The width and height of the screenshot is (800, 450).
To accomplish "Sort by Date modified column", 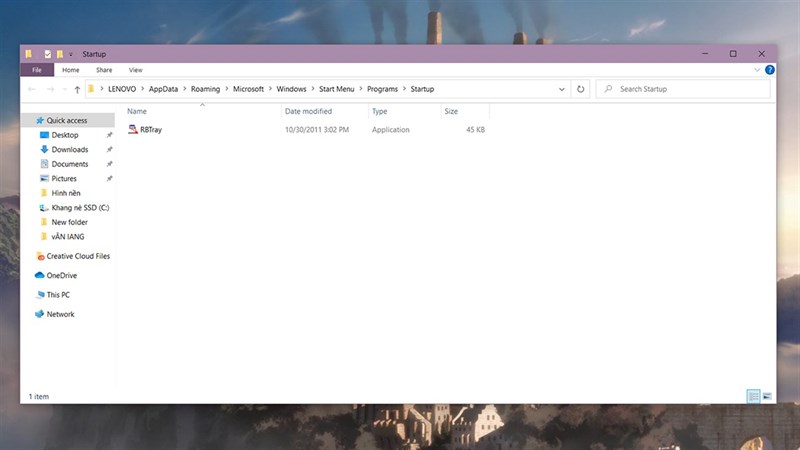I will tap(308, 111).
